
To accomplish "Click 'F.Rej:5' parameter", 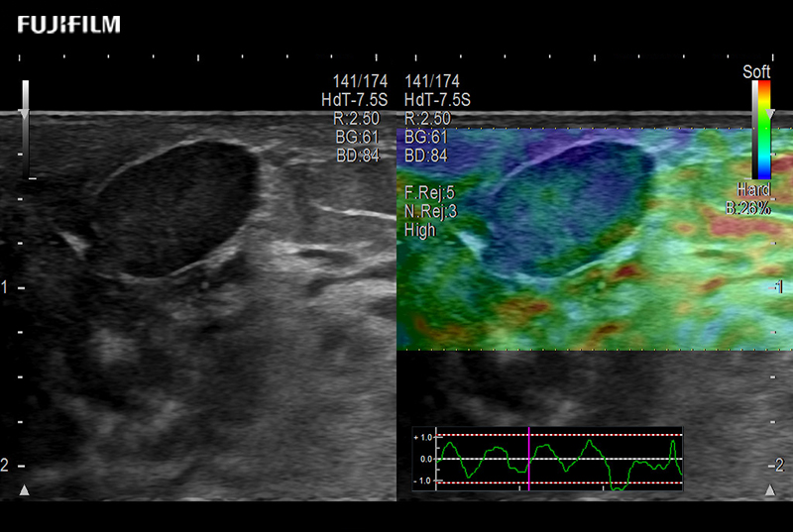I will point(429,192).
